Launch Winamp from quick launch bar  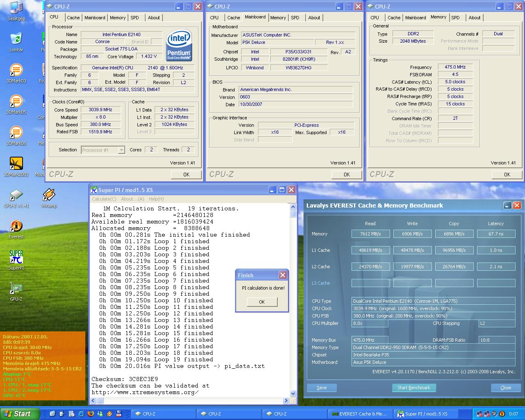(109, 414)
